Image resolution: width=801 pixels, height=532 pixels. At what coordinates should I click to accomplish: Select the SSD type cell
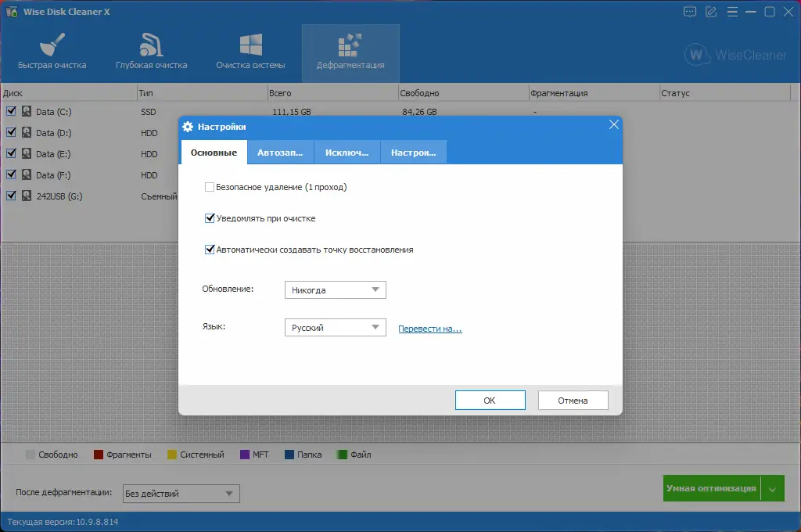click(149, 111)
